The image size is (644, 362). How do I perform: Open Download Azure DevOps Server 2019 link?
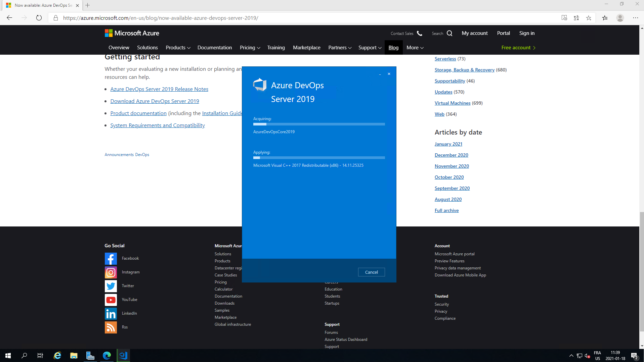(x=155, y=101)
